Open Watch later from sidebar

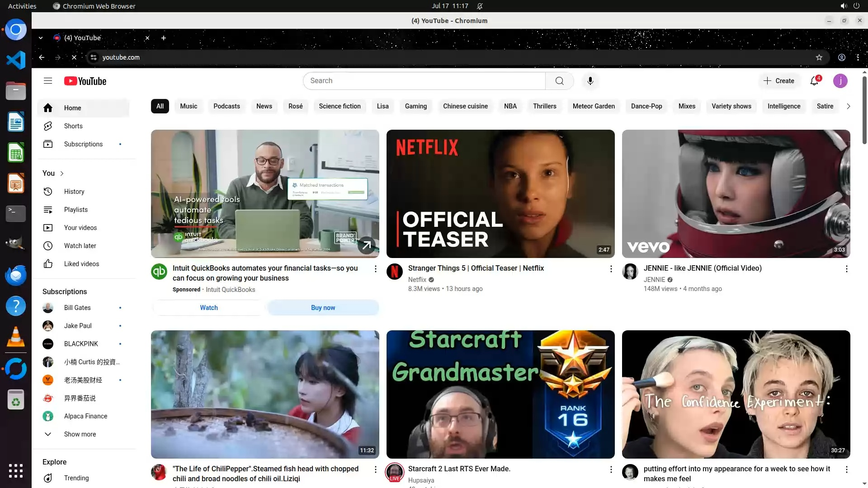click(80, 246)
